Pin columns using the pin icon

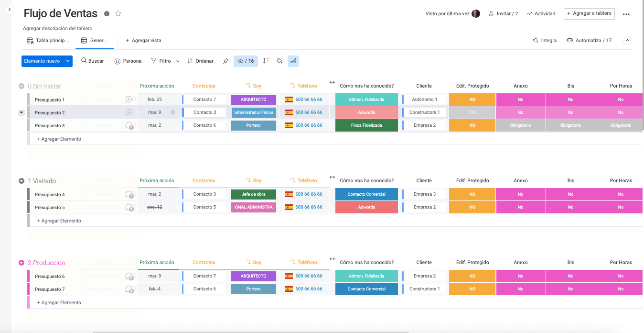tap(225, 61)
